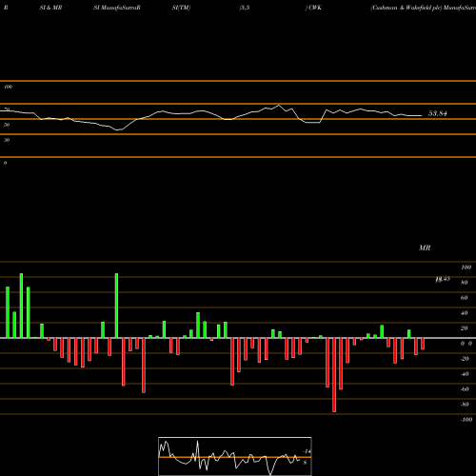Click the -60 label on MR axis
Viewport: 476px width, 476px height.
pyautogui.click(x=465, y=389)
